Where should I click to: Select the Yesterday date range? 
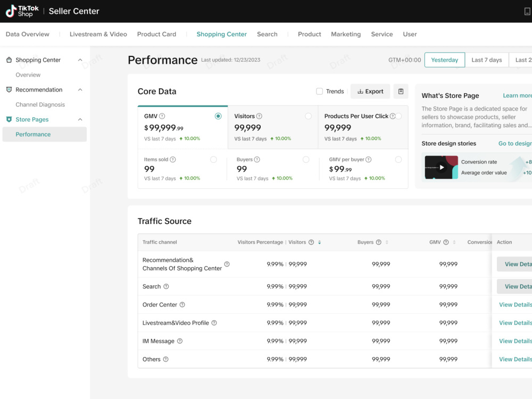444,60
